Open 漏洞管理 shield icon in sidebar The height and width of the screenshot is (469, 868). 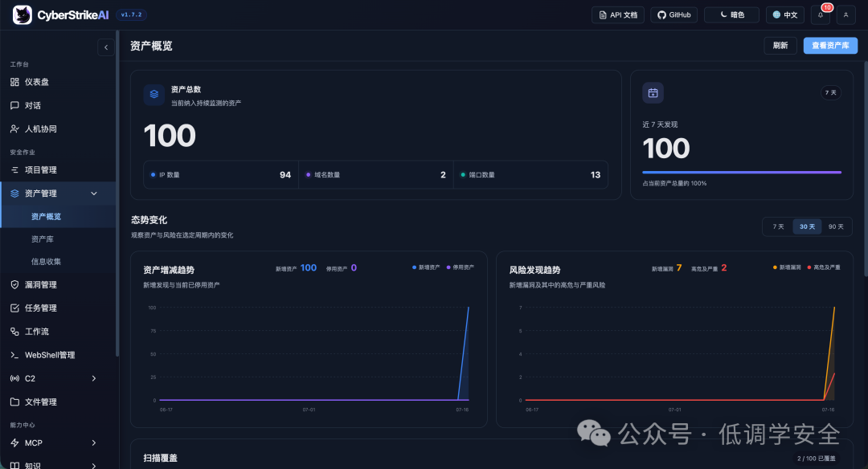pyautogui.click(x=15, y=285)
